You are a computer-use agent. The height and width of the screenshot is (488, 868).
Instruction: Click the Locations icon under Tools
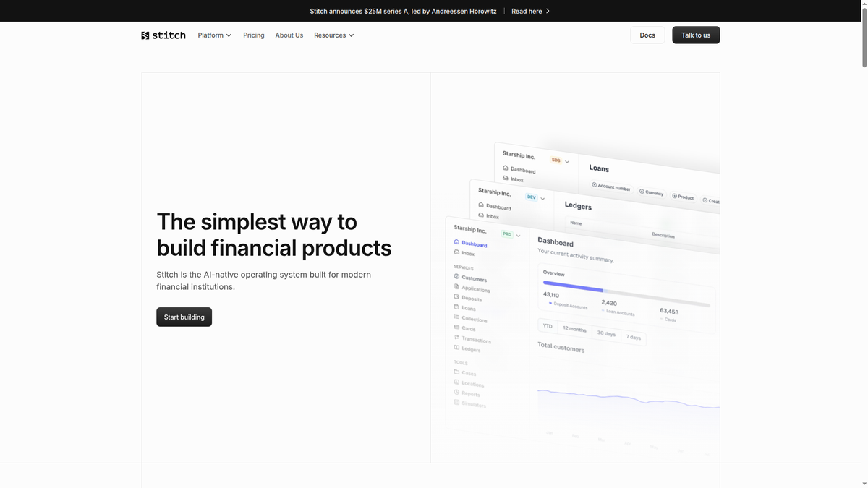[x=456, y=382]
